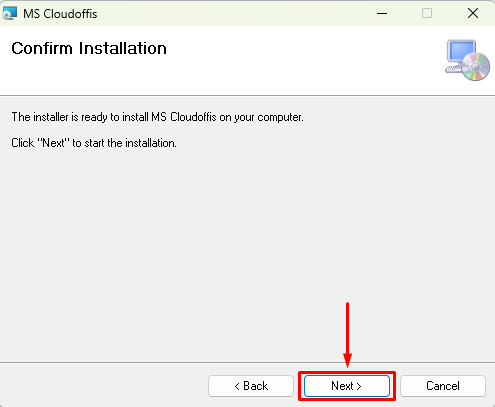Click the computer and disc installer graphic
This screenshot has height=407, width=495.
[468, 60]
